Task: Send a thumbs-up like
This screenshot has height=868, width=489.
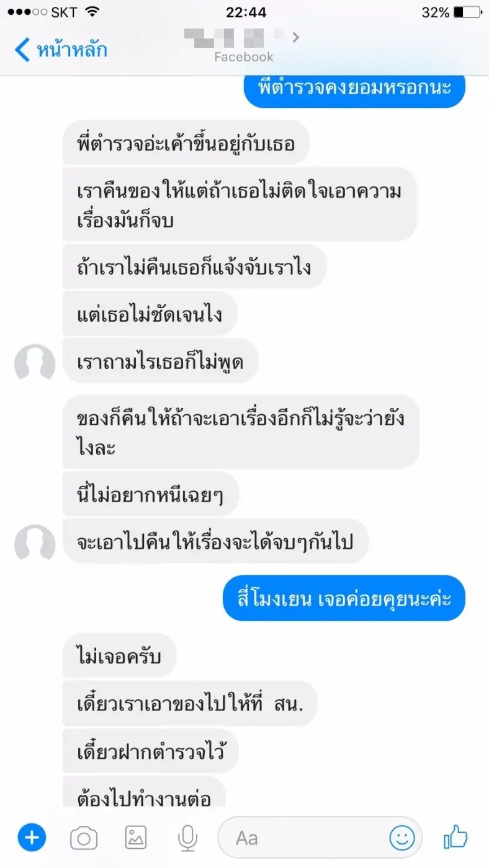Action: [x=455, y=837]
